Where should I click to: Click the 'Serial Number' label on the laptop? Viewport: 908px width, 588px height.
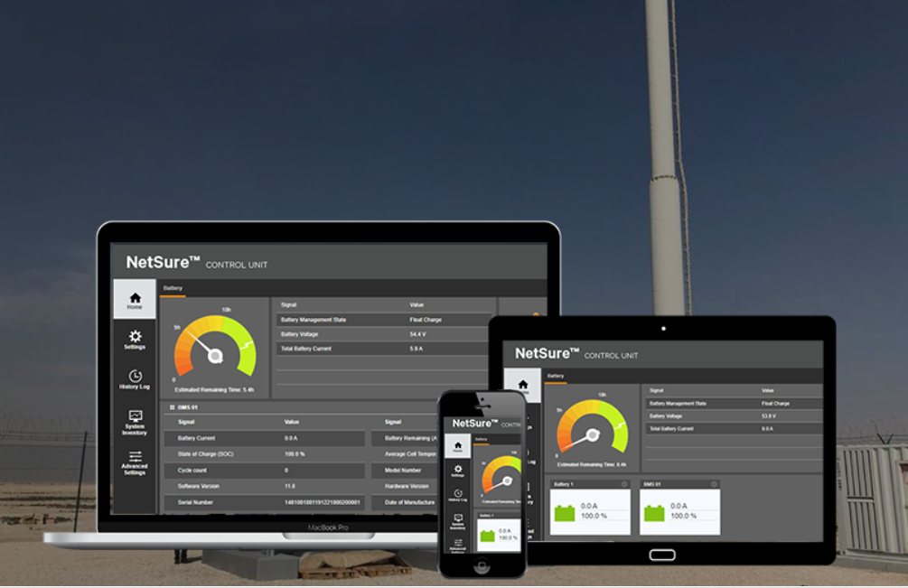point(195,502)
